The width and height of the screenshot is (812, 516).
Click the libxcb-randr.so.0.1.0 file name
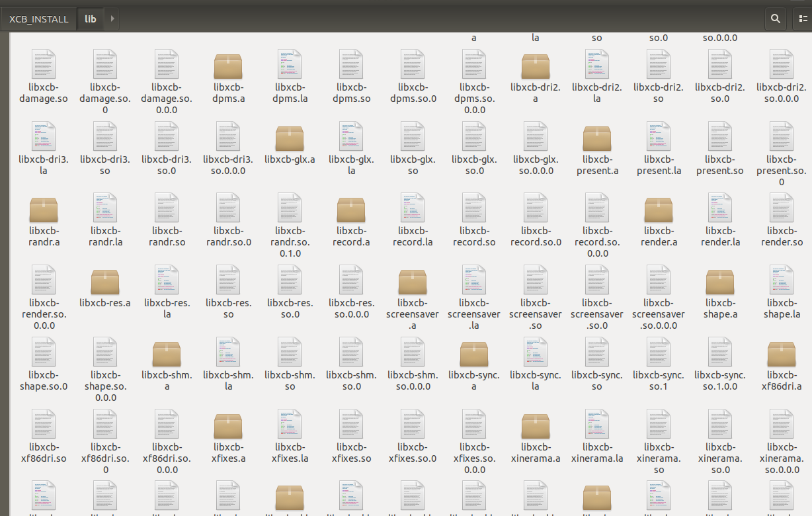(290, 242)
